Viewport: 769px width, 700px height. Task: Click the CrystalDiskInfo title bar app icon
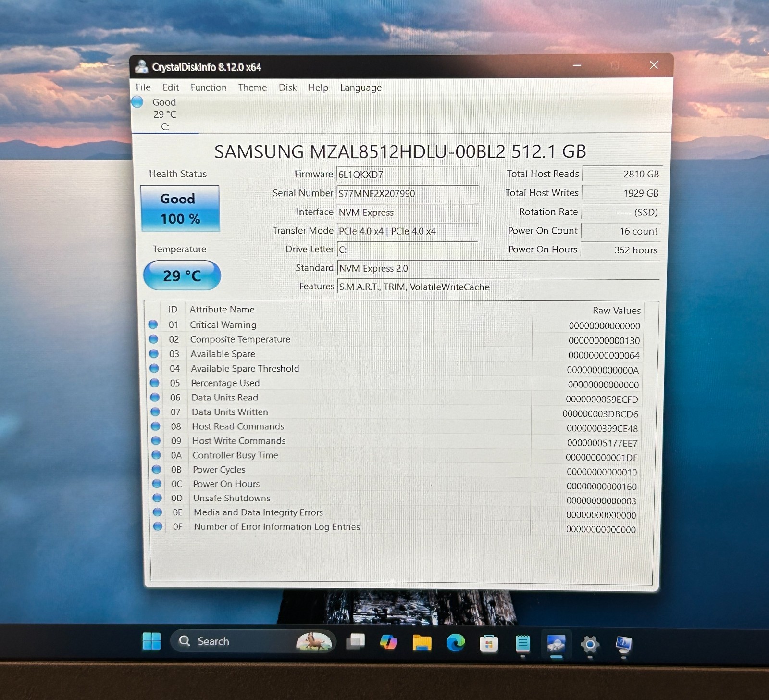click(x=141, y=66)
